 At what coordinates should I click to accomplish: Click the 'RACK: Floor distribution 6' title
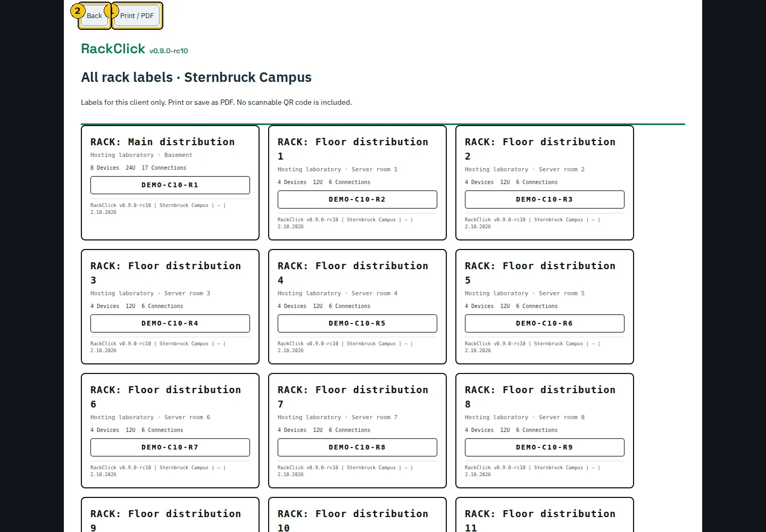click(166, 397)
